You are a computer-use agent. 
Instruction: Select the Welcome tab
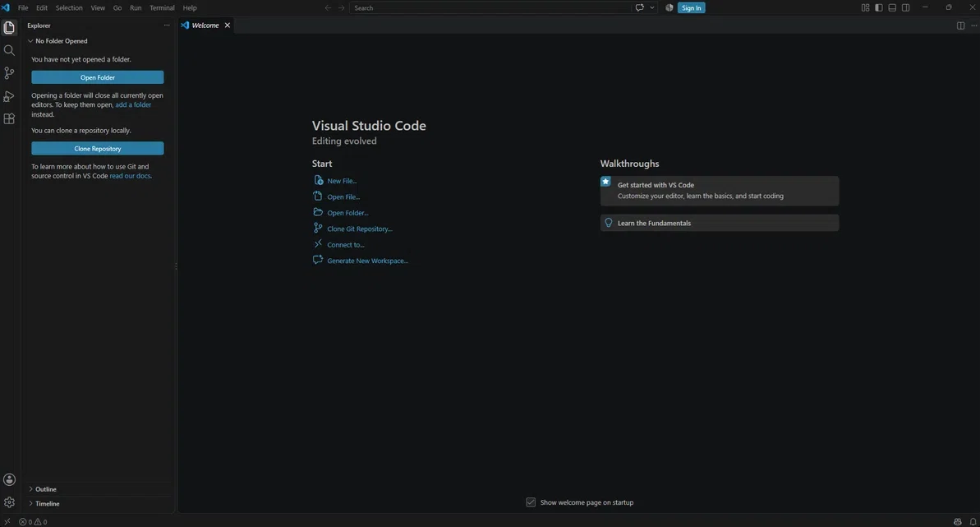click(x=205, y=25)
